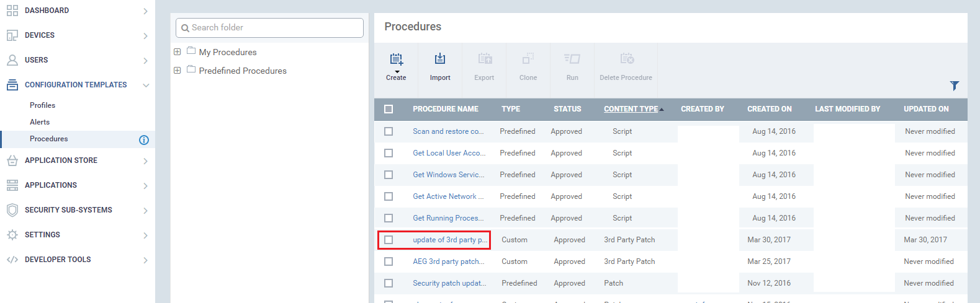The width and height of the screenshot is (980, 303).
Task: Open the DASHBOARD menu label
Action: coord(47,11)
